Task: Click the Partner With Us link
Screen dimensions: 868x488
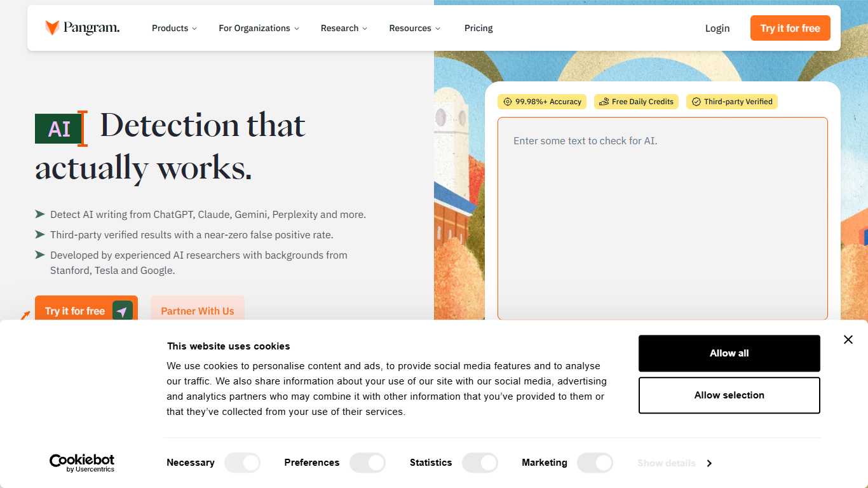Action: pyautogui.click(x=197, y=311)
